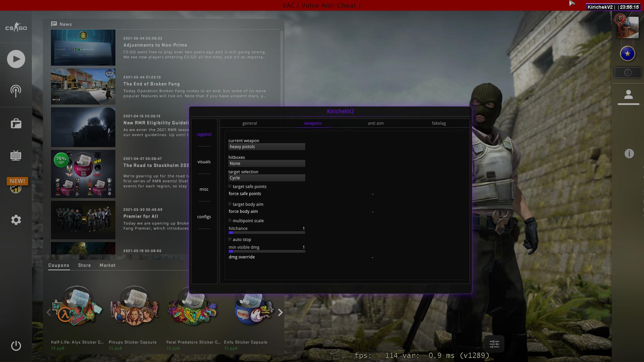The image size is (644, 362).
Task: Click the hitchance slider
Action: pyautogui.click(x=267, y=232)
